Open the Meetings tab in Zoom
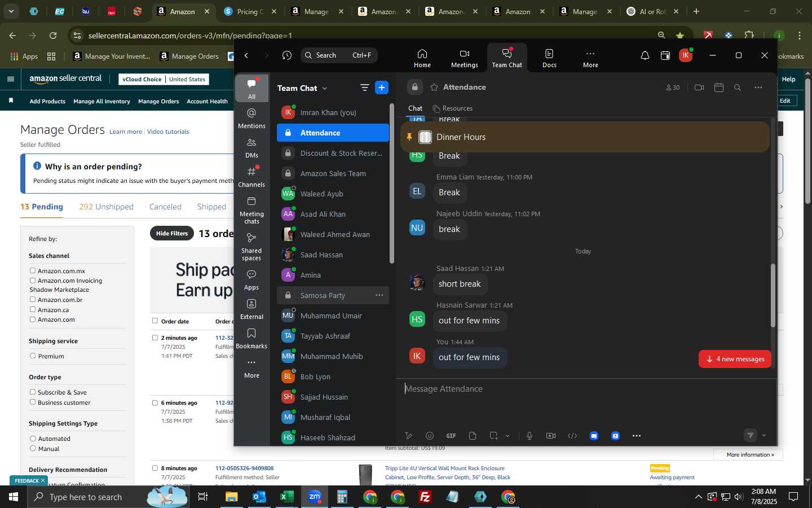Screen dimensions: 812x508 [x=464, y=58]
